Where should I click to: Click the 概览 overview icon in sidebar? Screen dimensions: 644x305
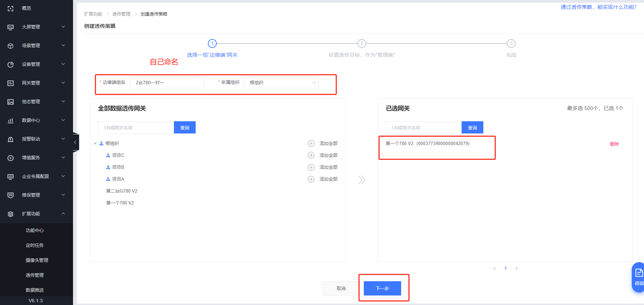11,8
